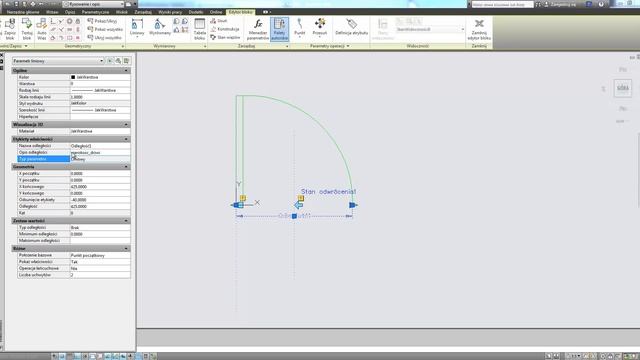Collapse the Geometria properties section
640x360 pixels.
(126, 167)
